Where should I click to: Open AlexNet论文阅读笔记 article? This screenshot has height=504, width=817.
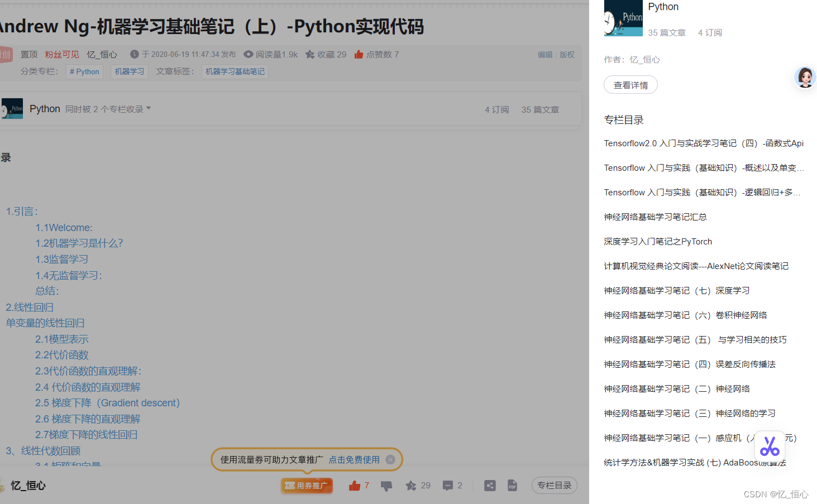(x=696, y=266)
